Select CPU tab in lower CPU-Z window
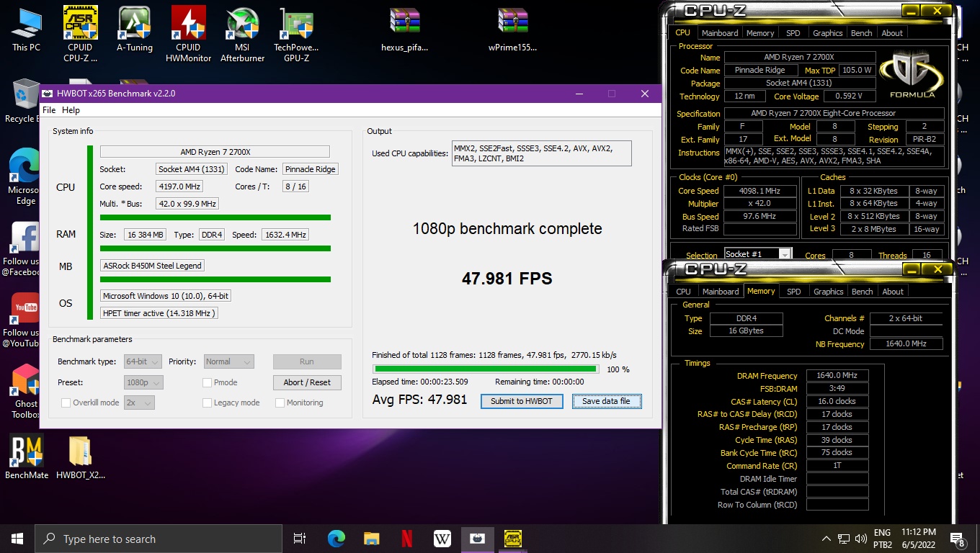Screen dimensions: 980x553 coord(683,292)
